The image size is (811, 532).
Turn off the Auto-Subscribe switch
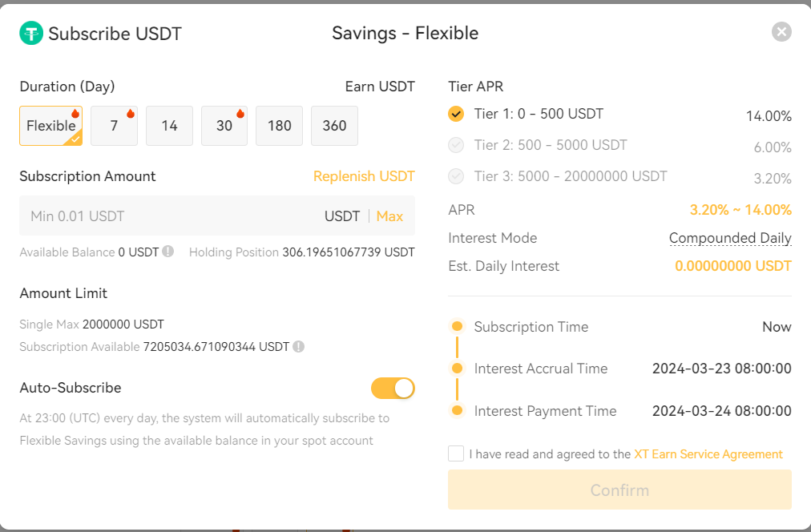tap(393, 389)
